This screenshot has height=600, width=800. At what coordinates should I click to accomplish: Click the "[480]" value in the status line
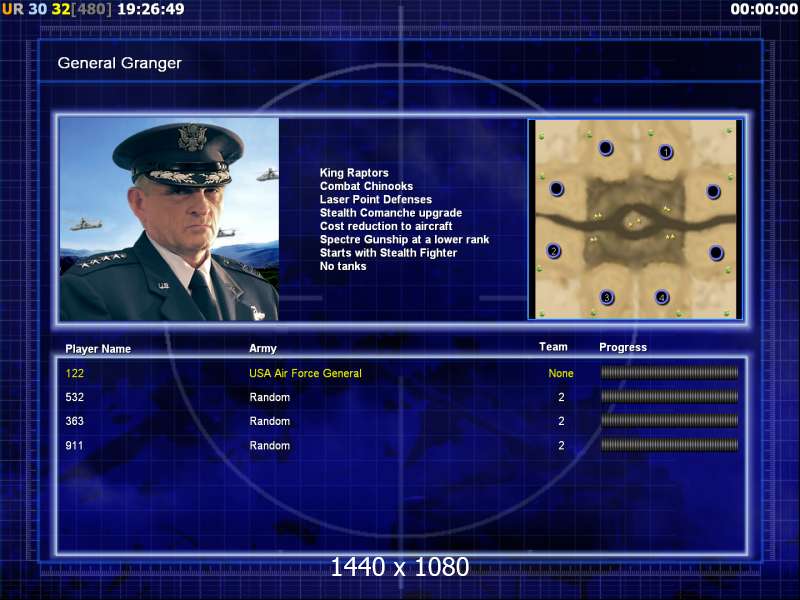91,9
